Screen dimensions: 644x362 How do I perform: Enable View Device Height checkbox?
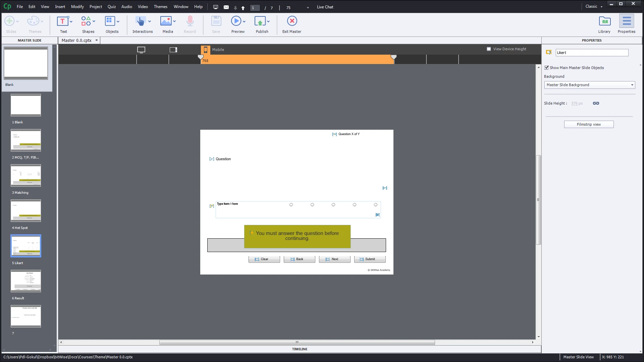pos(489,49)
